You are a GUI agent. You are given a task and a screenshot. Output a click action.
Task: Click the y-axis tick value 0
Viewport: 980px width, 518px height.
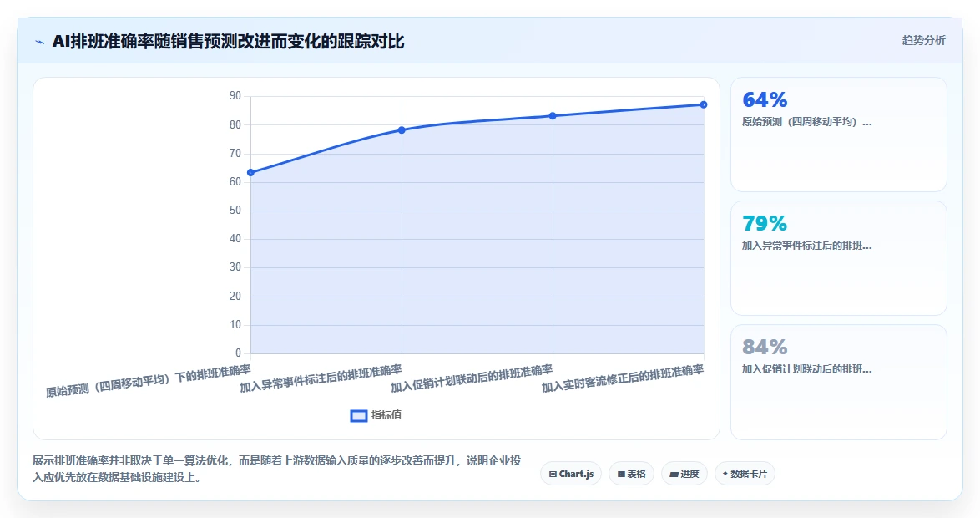pyautogui.click(x=238, y=353)
